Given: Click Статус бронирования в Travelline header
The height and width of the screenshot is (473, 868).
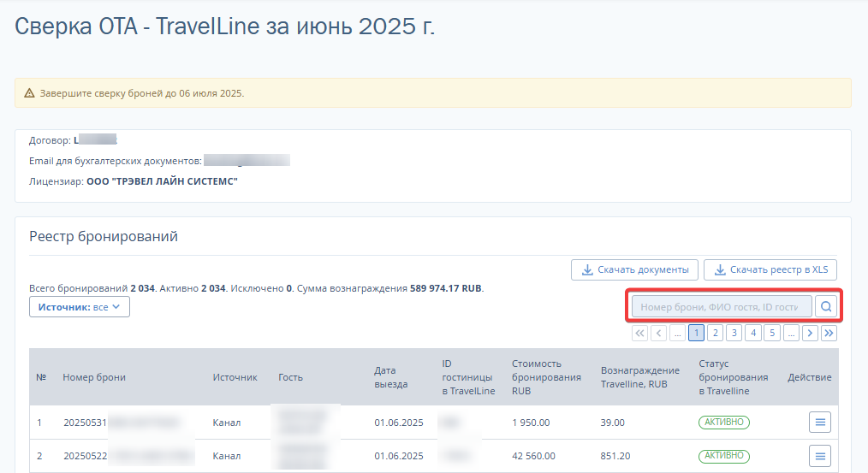Looking at the screenshot, I should coord(733,377).
